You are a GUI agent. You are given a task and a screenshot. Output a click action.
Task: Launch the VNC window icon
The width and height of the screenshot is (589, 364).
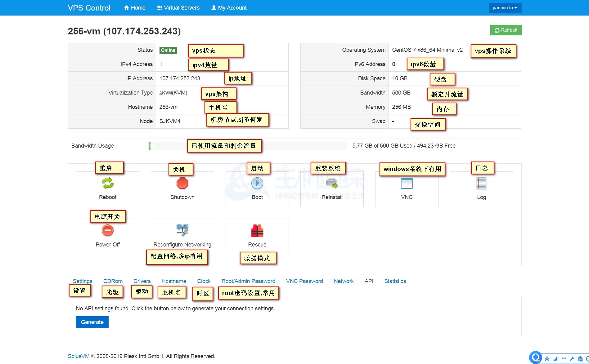[407, 183]
